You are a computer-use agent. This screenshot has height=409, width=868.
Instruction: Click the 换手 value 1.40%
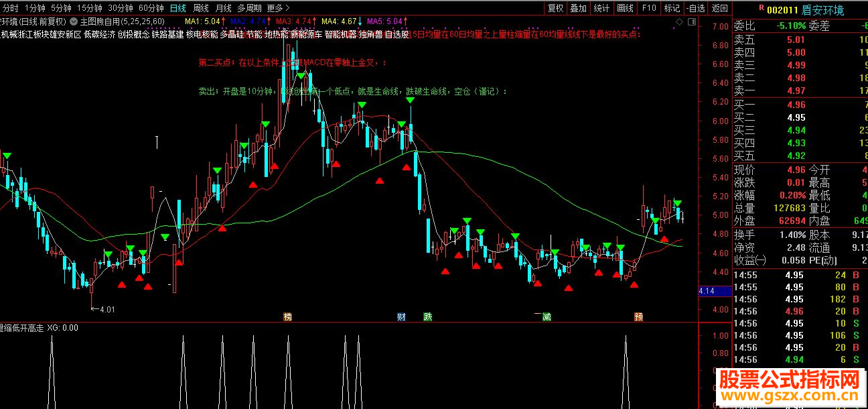coord(792,235)
